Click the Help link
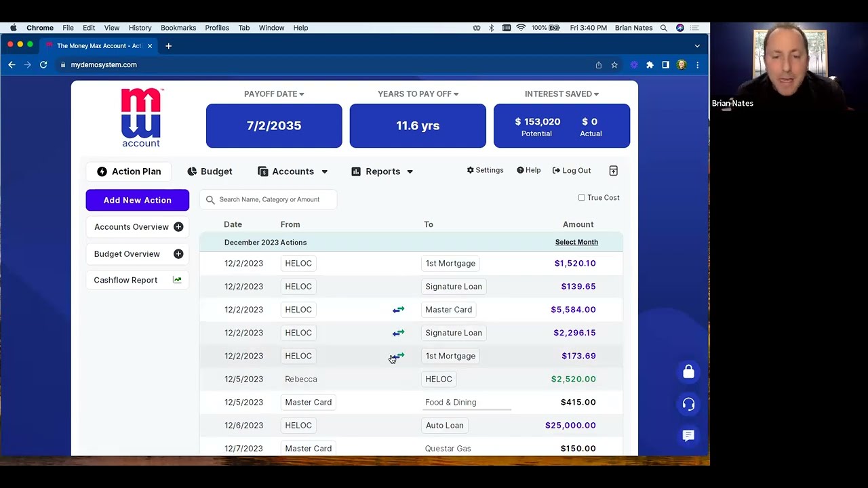Viewport: 868px width, 488px height. (529, 170)
